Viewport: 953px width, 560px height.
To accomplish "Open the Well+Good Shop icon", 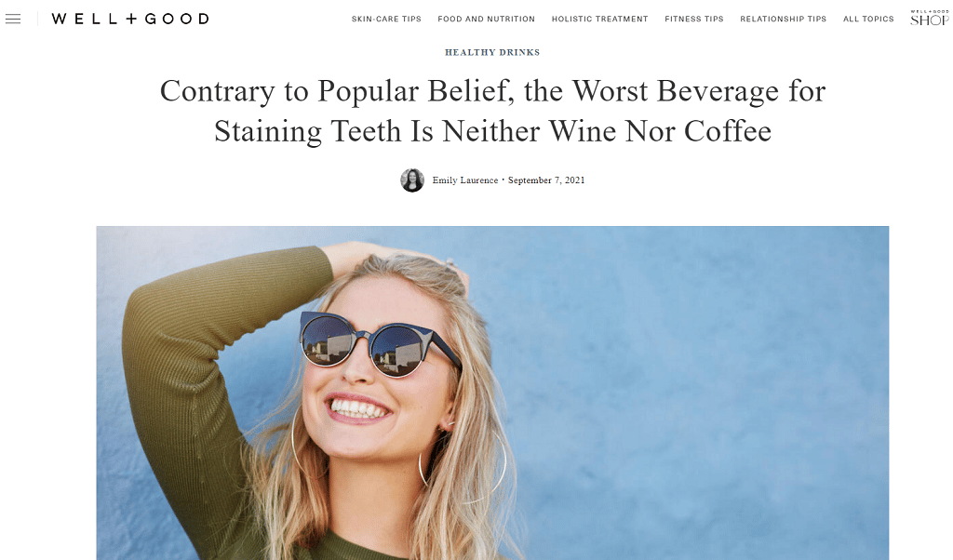I will tap(930, 19).
